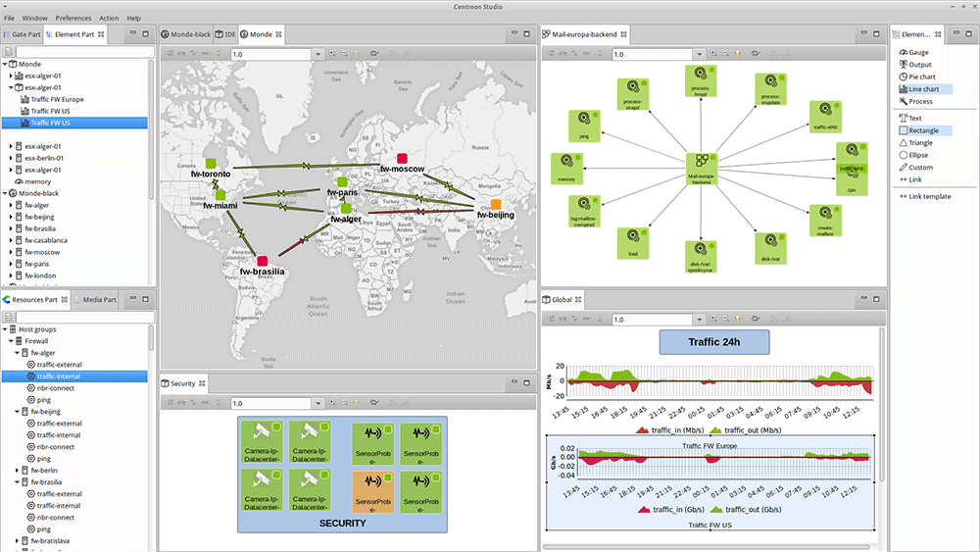Zoom in on the Monde map view
Viewport: 980px width, 552px height.
coord(332,54)
